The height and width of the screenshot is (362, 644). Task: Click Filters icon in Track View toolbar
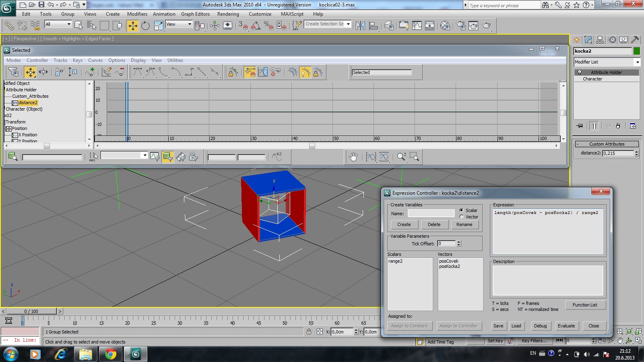[13, 72]
